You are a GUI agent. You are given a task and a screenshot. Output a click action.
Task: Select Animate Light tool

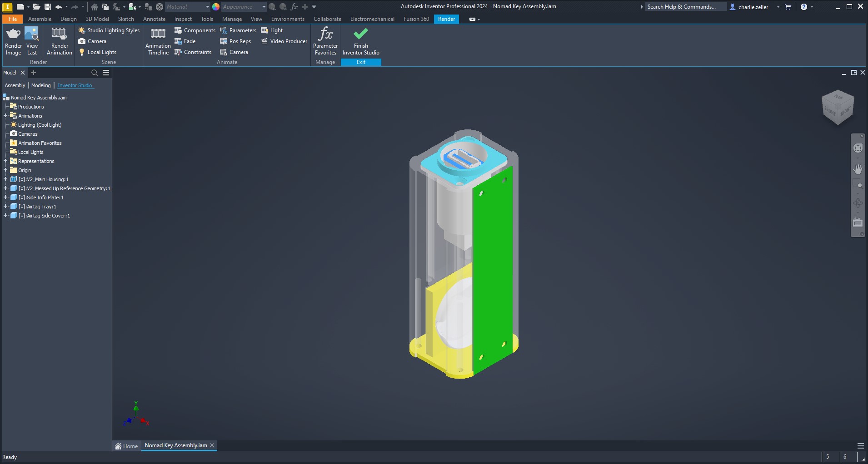tap(272, 30)
